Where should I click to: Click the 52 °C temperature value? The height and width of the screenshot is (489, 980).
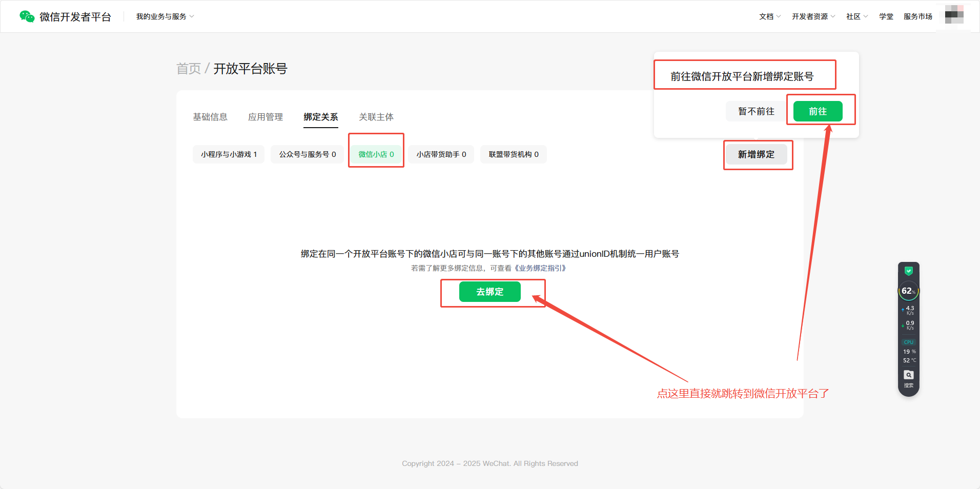(x=909, y=360)
